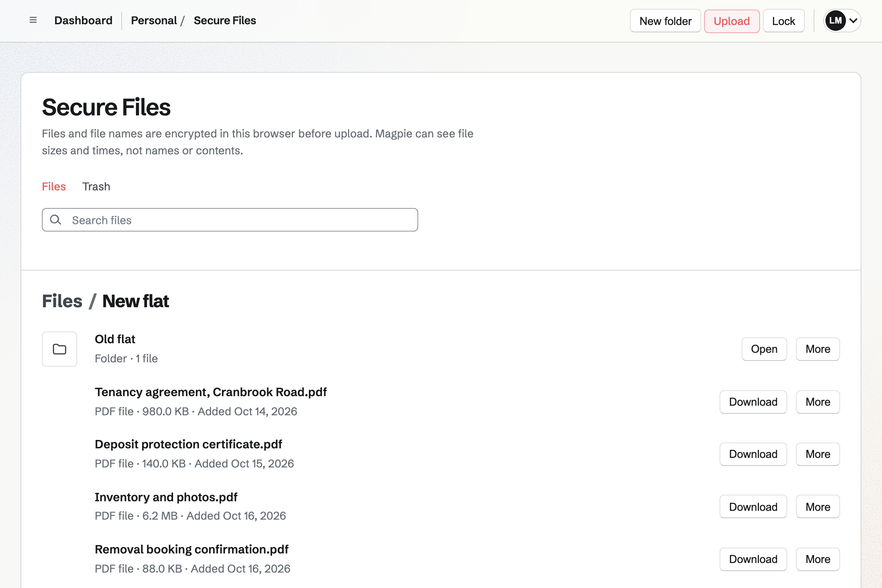Focus the Search files field

(230, 220)
